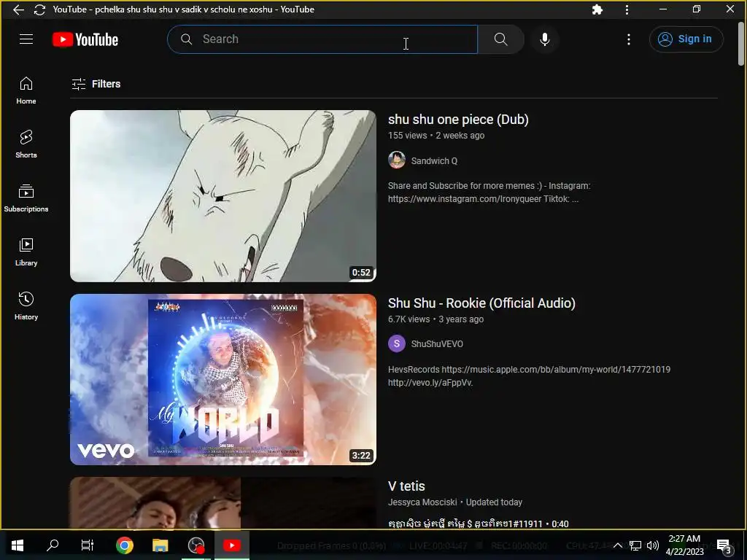Open Windows taskbar search
This screenshot has height=560, width=747.
[x=53, y=545]
